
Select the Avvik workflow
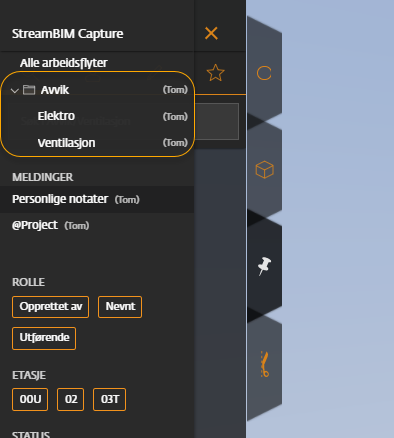tap(97, 90)
